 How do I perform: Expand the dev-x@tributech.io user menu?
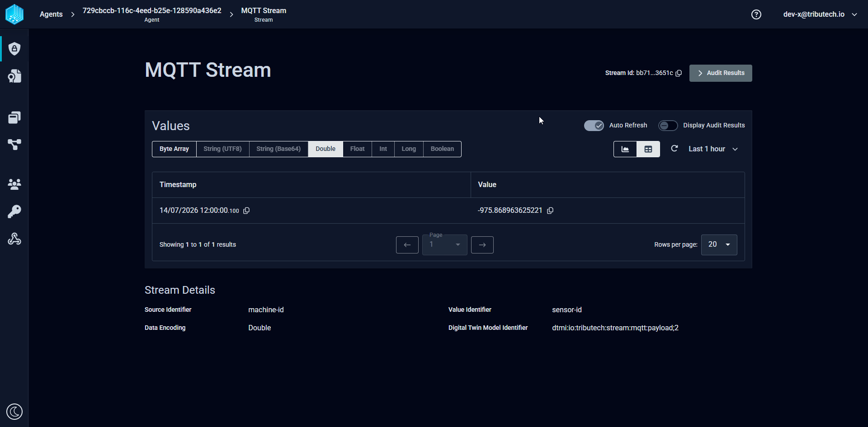820,14
